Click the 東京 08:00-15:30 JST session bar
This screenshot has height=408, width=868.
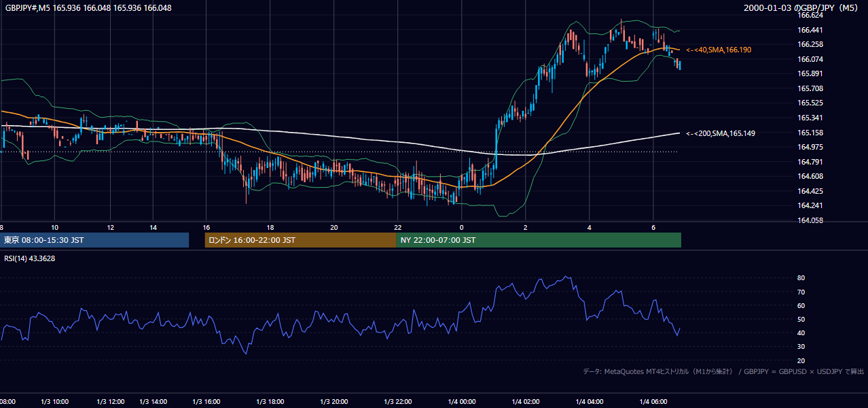click(94, 240)
